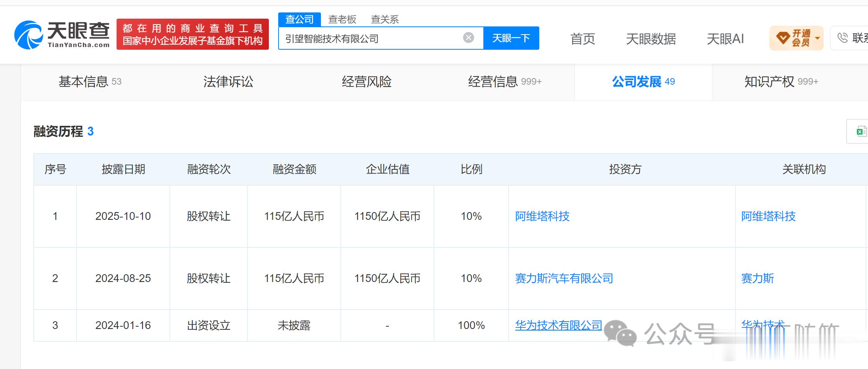868x369 pixels.
Task: Open investor link 阿维塔科技 in 投资方 column
Action: [542, 216]
